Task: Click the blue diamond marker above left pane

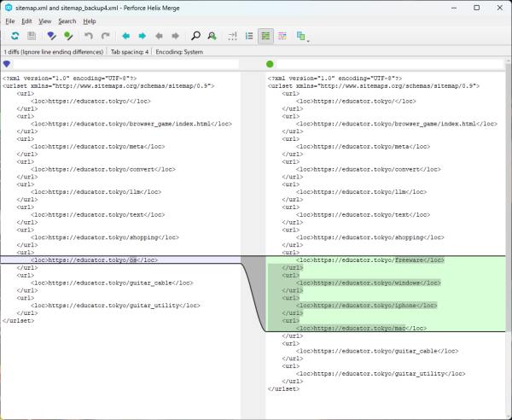Action: 7,64
